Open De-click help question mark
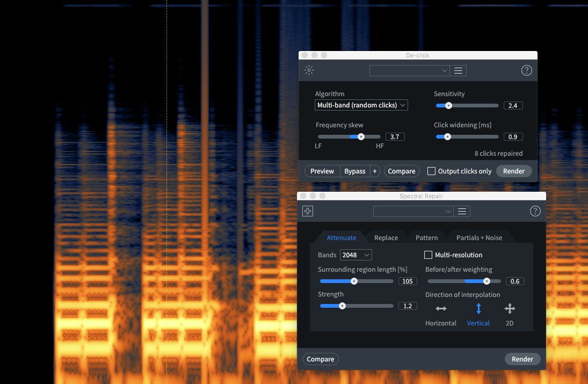588x384 pixels. pos(526,70)
